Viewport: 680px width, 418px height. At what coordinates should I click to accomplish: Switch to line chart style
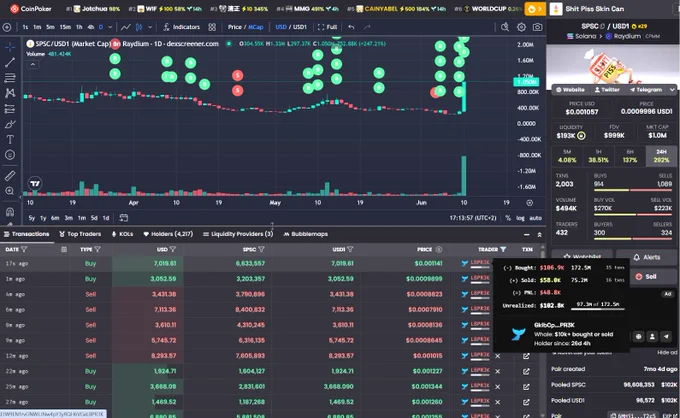[x=125, y=27]
